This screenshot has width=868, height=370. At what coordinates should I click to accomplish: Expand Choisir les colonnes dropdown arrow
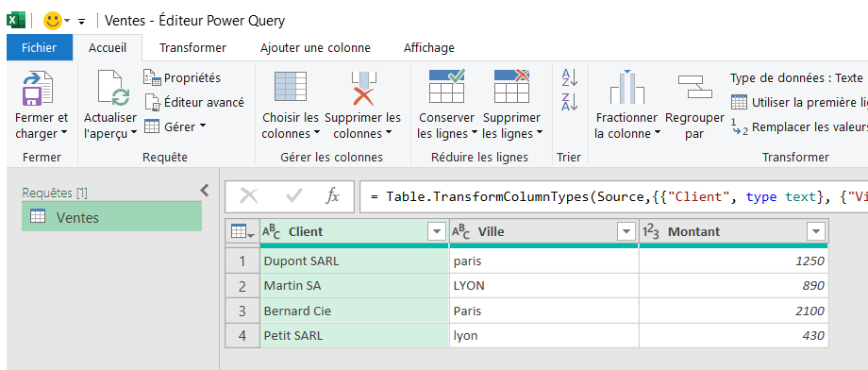click(317, 133)
